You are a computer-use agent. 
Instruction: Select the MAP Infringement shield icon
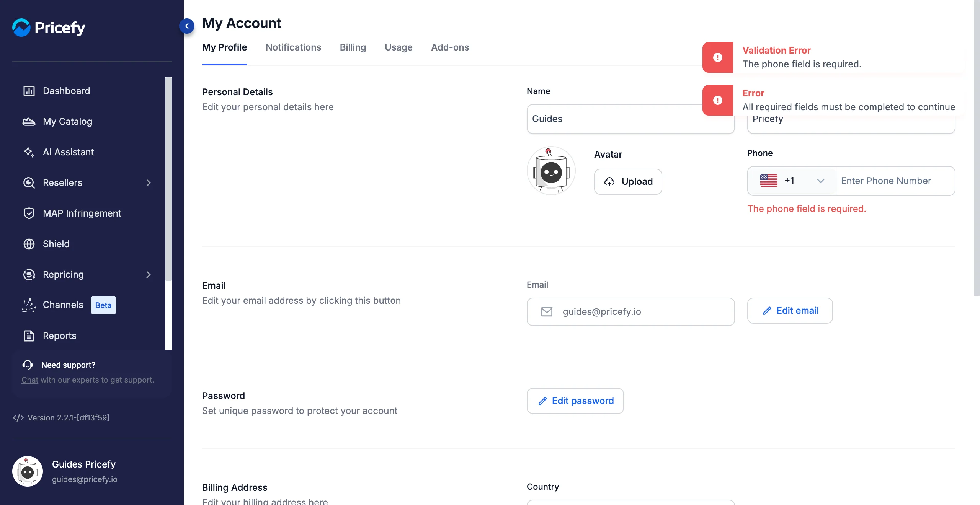(29, 213)
